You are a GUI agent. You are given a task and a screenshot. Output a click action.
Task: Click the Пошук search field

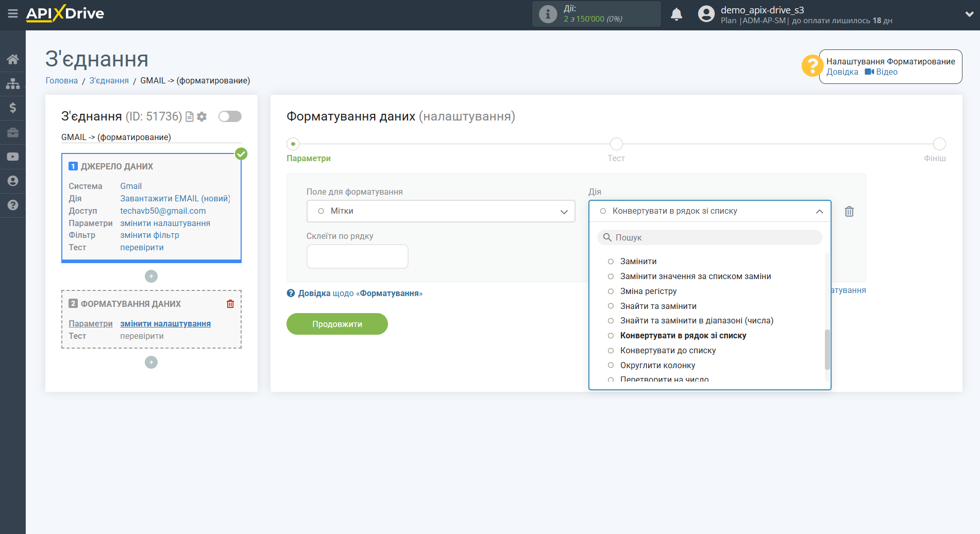(709, 237)
